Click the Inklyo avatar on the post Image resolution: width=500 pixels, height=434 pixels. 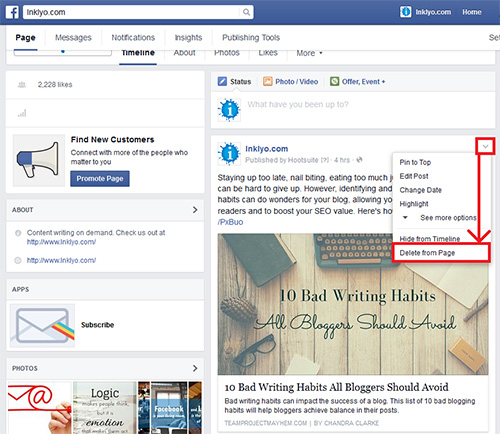coord(229,154)
